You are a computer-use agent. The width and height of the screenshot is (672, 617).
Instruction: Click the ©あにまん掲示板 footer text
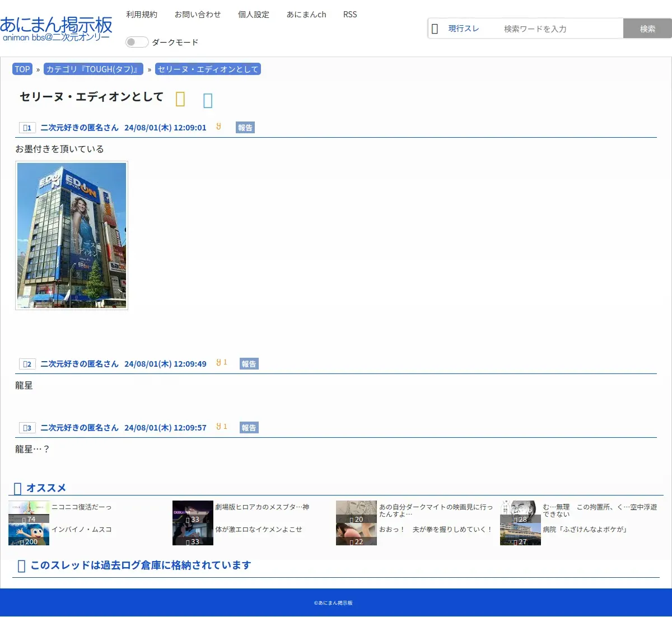click(x=333, y=603)
